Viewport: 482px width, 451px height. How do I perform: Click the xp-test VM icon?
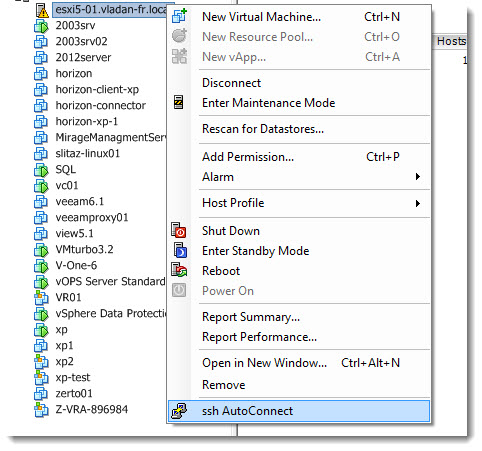(41, 378)
